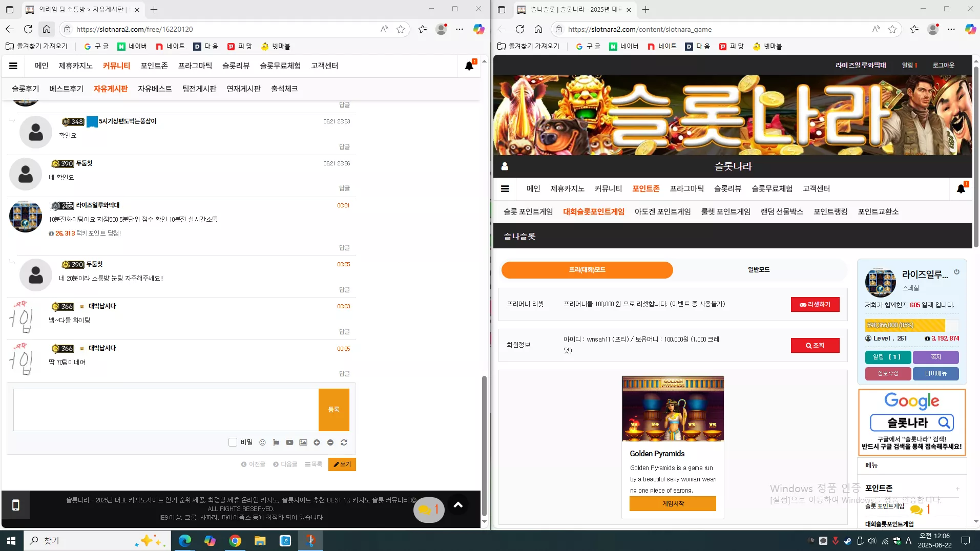Switch to 일반모드 game mode
This screenshot has width=980, height=551.
click(759, 270)
